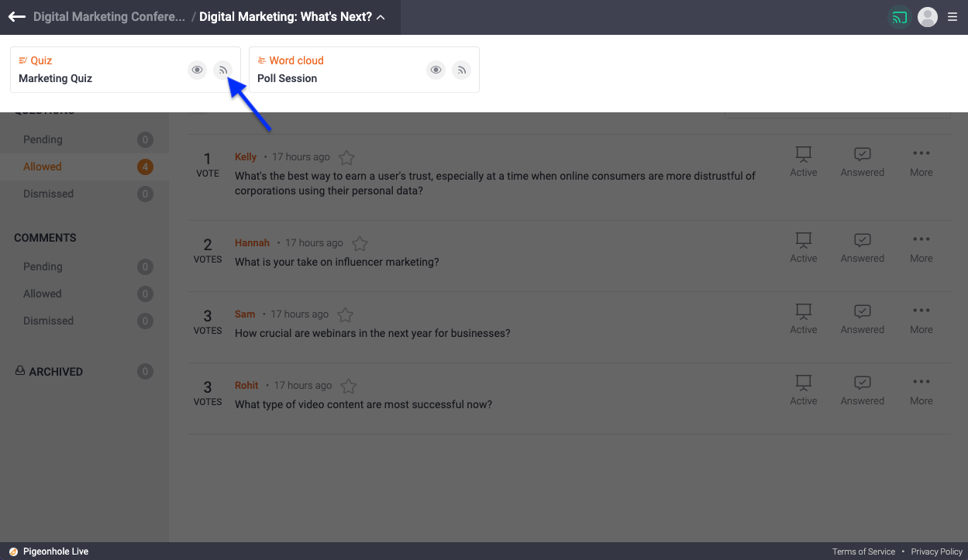Image resolution: width=968 pixels, height=560 pixels.
Task: Expand the session title dropdown
Action: click(381, 17)
